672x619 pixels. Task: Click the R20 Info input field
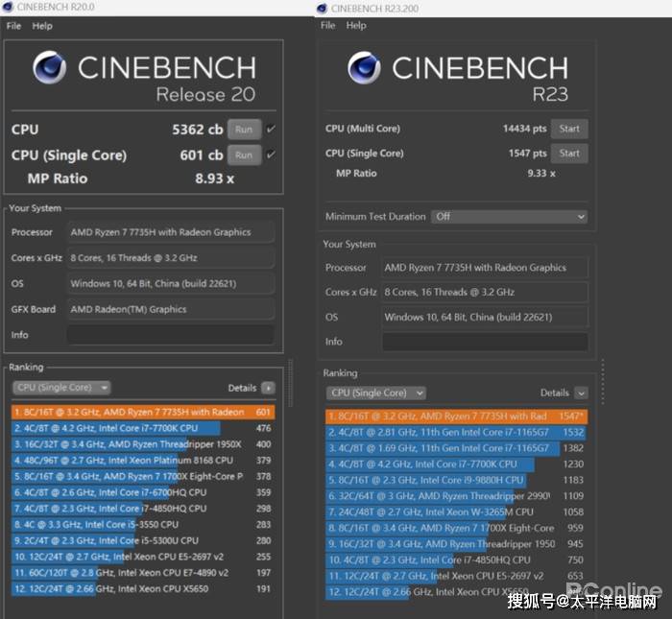pyautogui.click(x=170, y=335)
